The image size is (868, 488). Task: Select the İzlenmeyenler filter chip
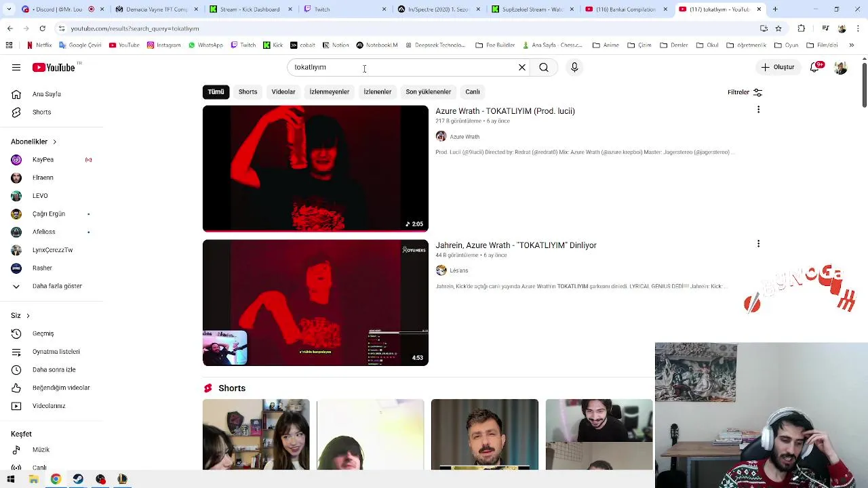point(329,91)
